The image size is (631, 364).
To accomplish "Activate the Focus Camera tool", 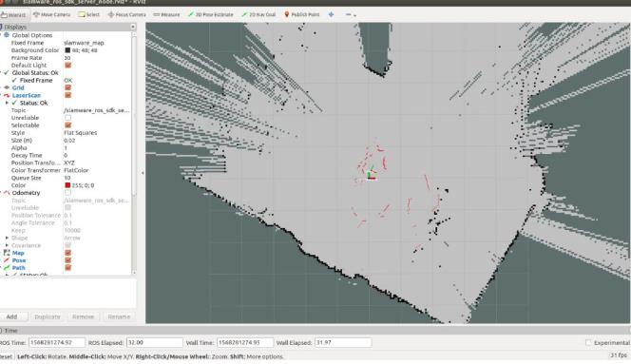I will coord(126,14).
